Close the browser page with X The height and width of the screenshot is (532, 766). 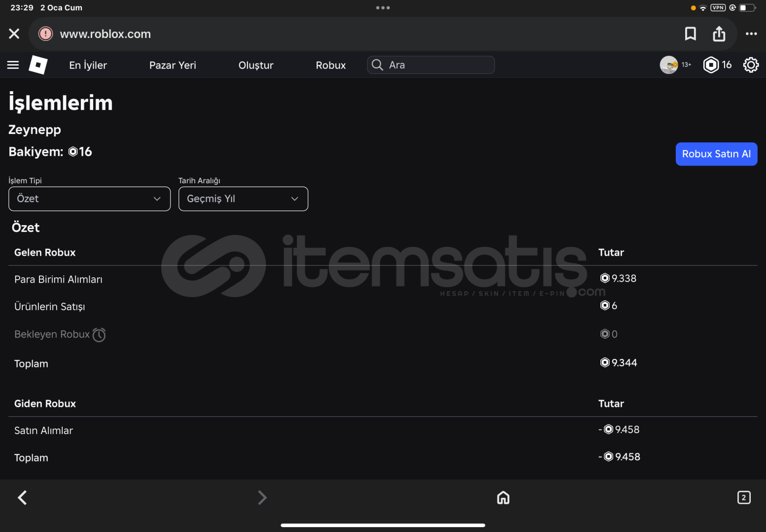coord(14,33)
